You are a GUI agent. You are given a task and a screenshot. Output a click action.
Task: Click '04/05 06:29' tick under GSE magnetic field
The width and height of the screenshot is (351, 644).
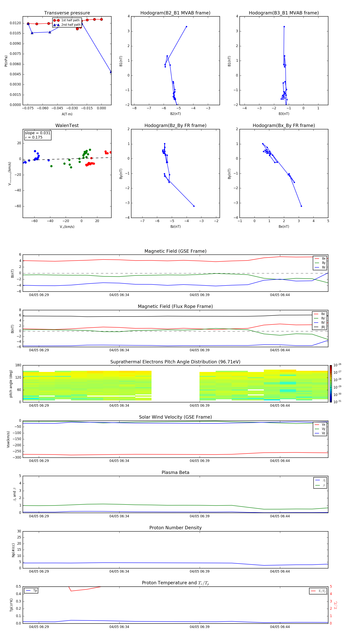pos(39,295)
